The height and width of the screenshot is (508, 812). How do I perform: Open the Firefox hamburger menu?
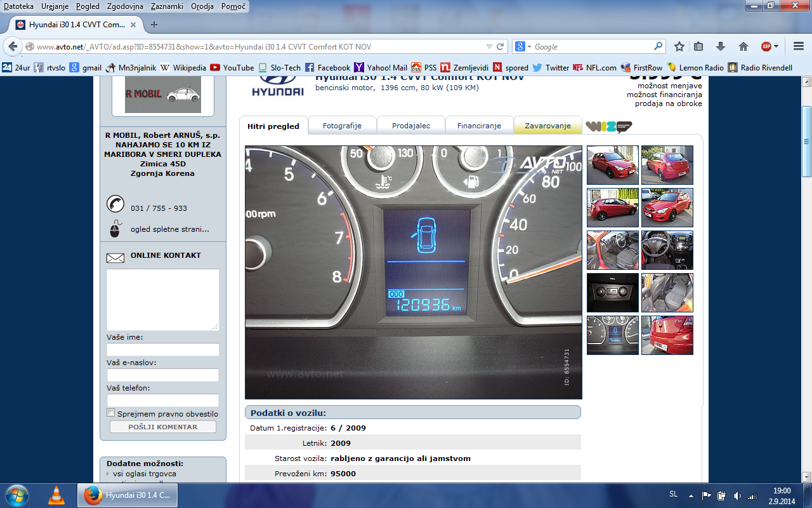click(x=799, y=46)
